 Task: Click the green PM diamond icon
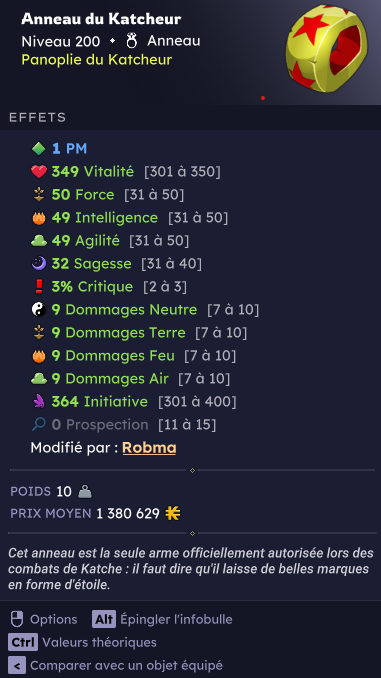click(x=38, y=149)
